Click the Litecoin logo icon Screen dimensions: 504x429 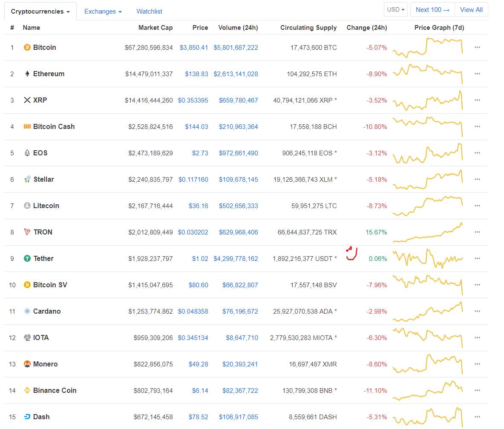[x=27, y=206]
